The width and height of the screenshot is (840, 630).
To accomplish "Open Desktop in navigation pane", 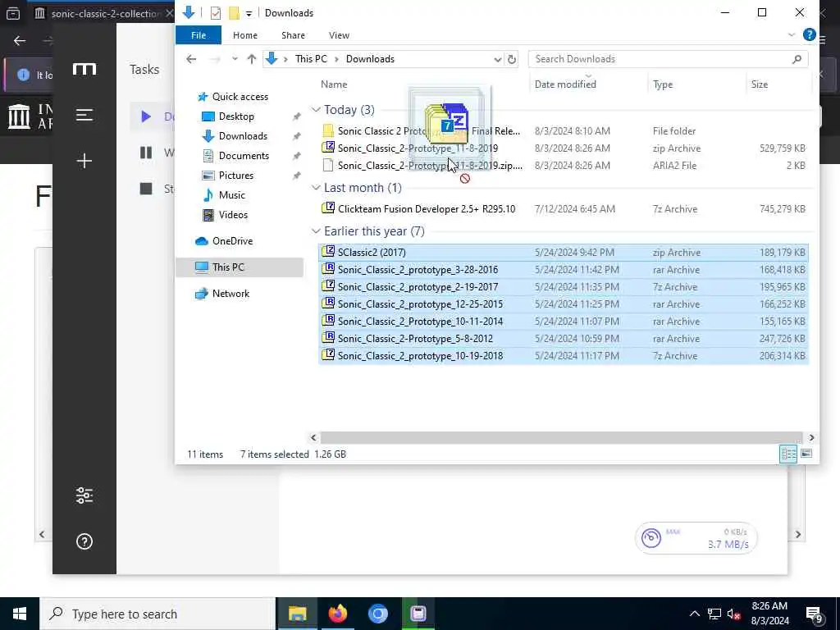I will click(236, 116).
